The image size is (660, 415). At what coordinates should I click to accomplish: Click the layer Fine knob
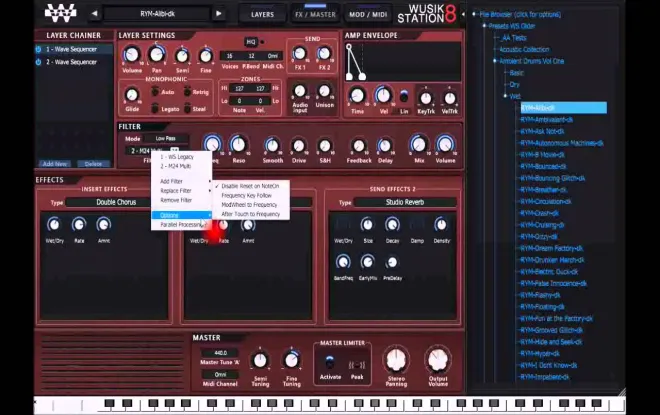(205, 56)
